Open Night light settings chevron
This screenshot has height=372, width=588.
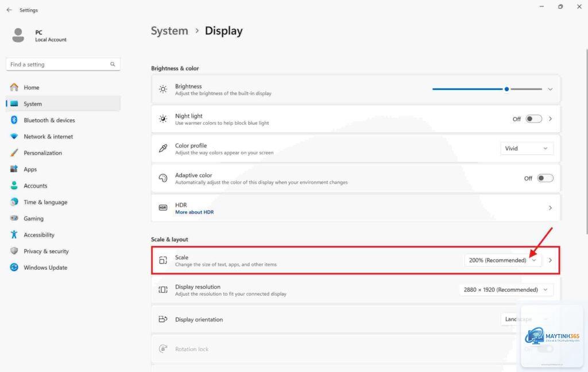pyautogui.click(x=550, y=119)
